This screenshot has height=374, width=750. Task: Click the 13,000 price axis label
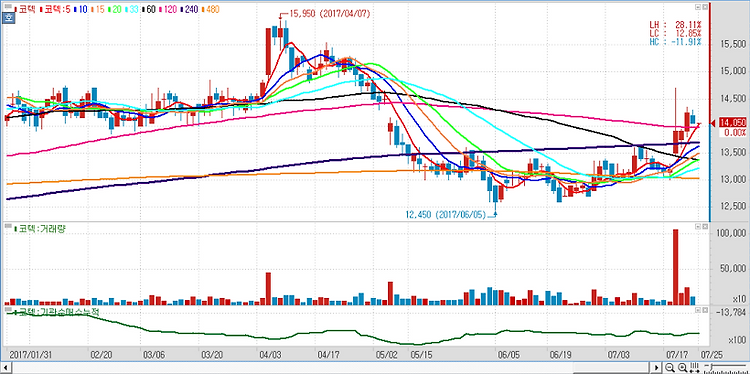[733, 179]
